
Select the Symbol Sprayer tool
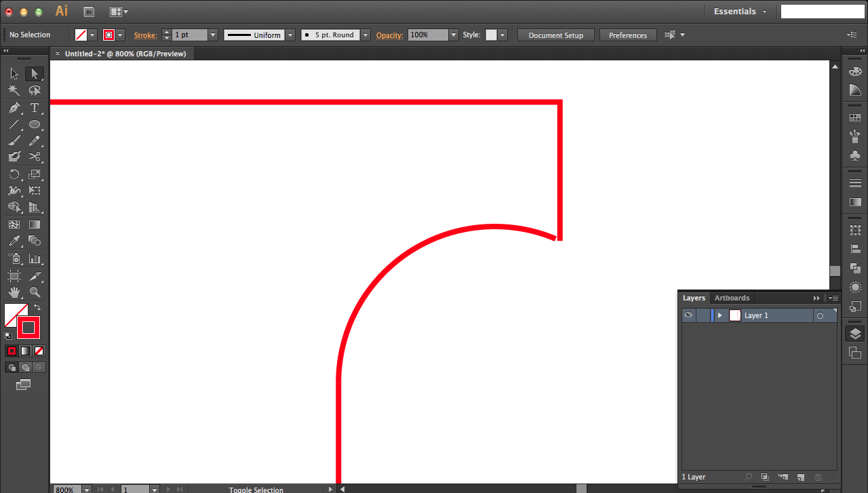[x=14, y=258]
